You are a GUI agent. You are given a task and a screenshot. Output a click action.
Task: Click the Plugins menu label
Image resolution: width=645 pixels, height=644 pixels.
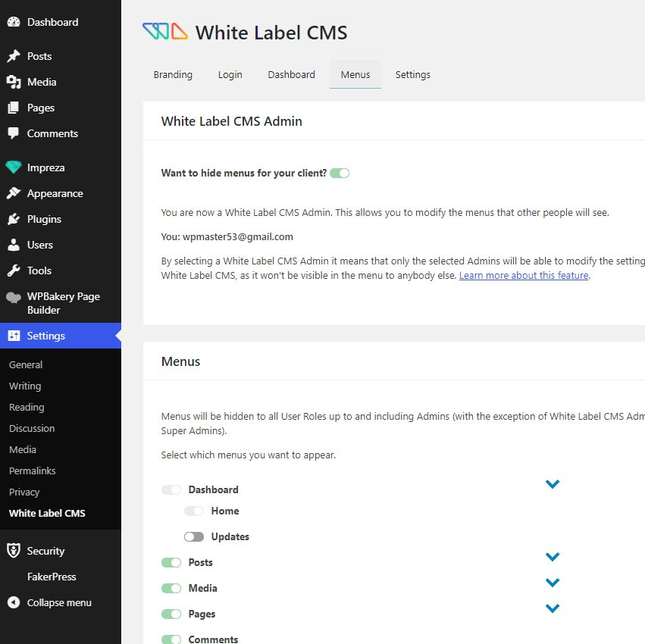tap(44, 219)
